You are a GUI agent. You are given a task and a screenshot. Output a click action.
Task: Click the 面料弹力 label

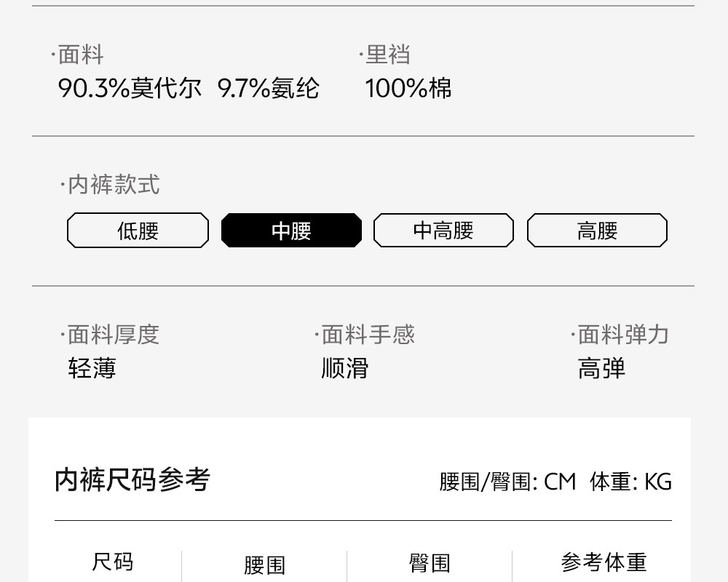tap(622, 335)
